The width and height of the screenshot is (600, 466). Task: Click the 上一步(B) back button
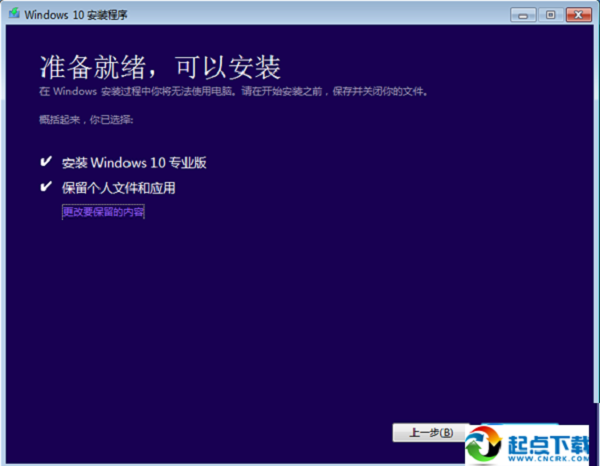431,433
